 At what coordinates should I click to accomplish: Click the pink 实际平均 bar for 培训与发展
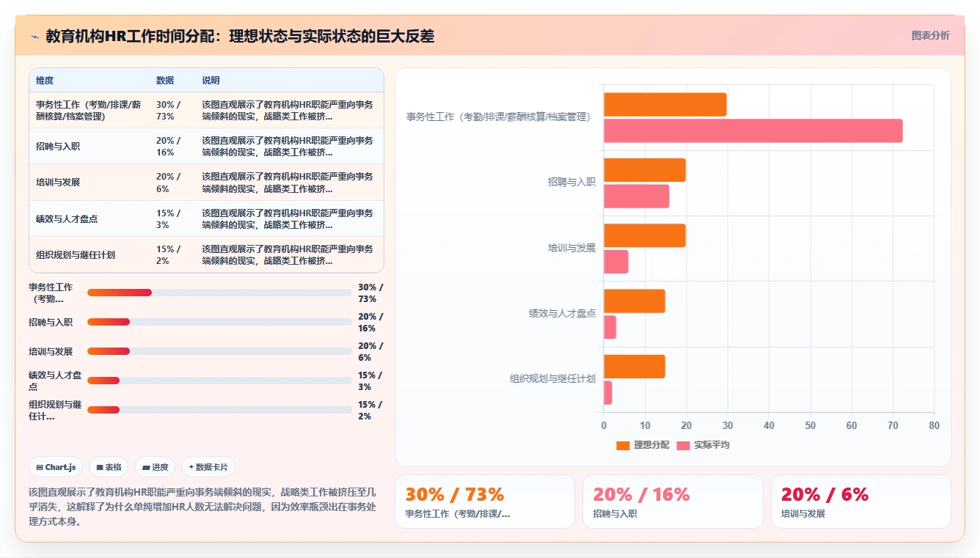pyautogui.click(x=616, y=262)
